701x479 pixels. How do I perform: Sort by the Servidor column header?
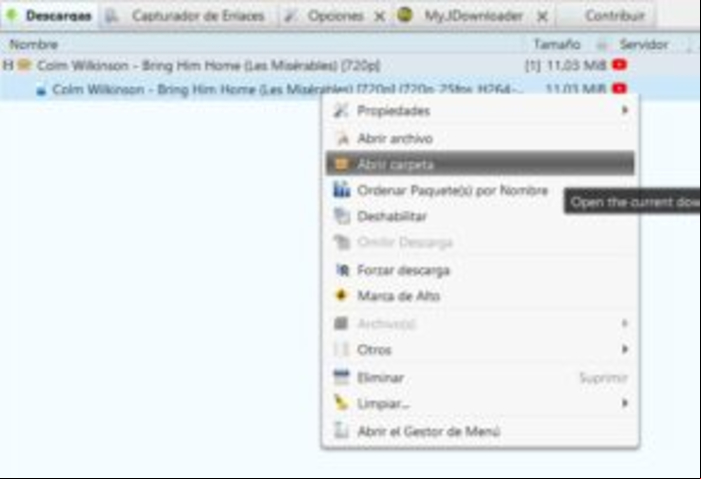(644, 44)
